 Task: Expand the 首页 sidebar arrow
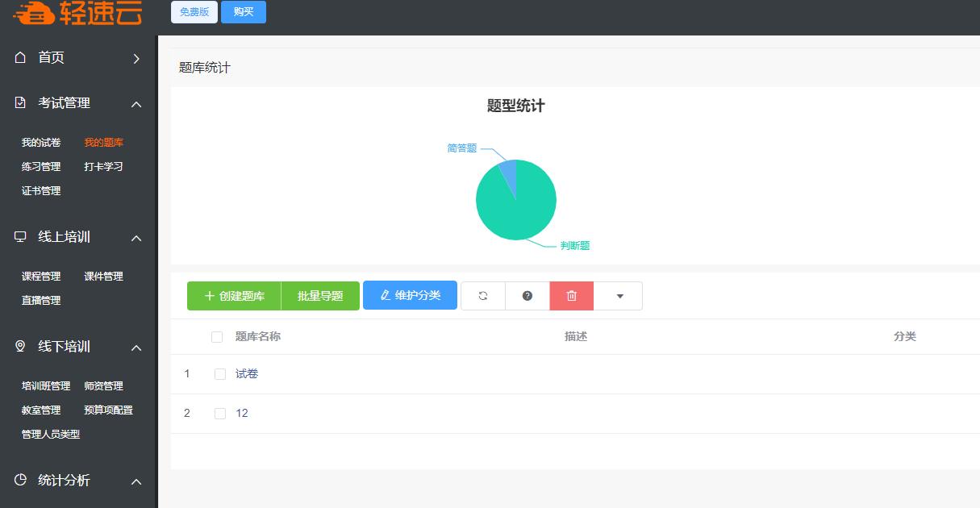136,58
